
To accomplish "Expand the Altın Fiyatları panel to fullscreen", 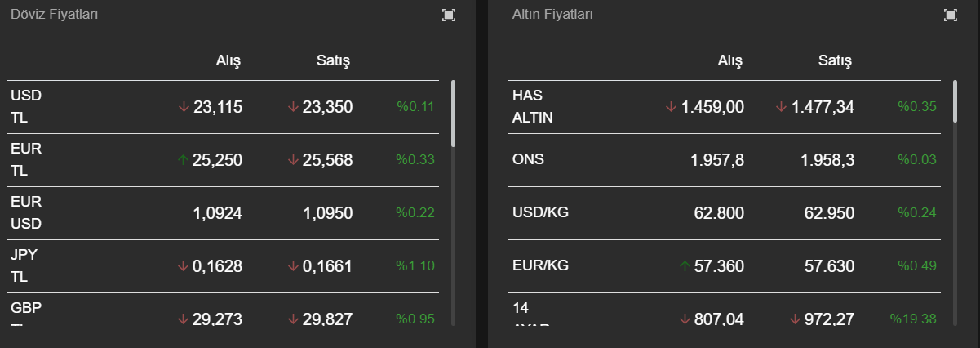I will (x=950, y=15).
